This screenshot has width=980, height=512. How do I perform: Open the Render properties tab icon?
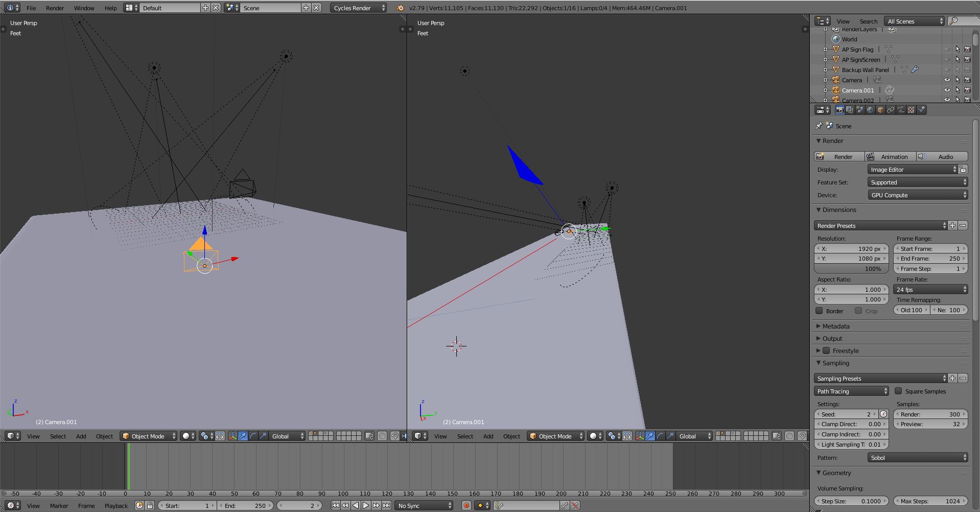point(840,109)
